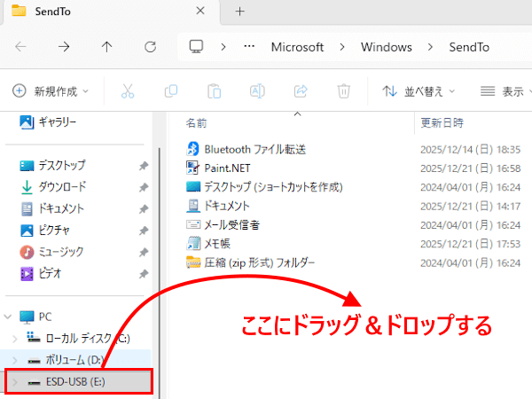
Task: Collapse the PC tree node
Action: pos(7,317)
